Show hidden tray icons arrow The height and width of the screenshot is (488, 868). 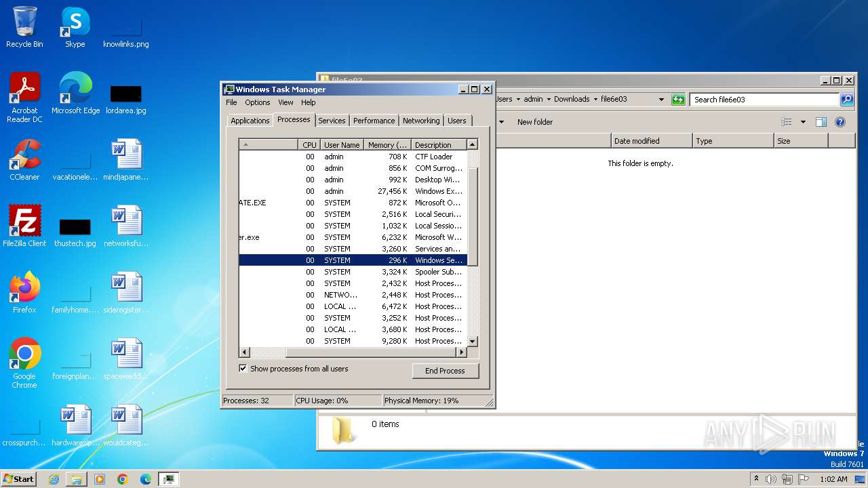pos(756,479)
